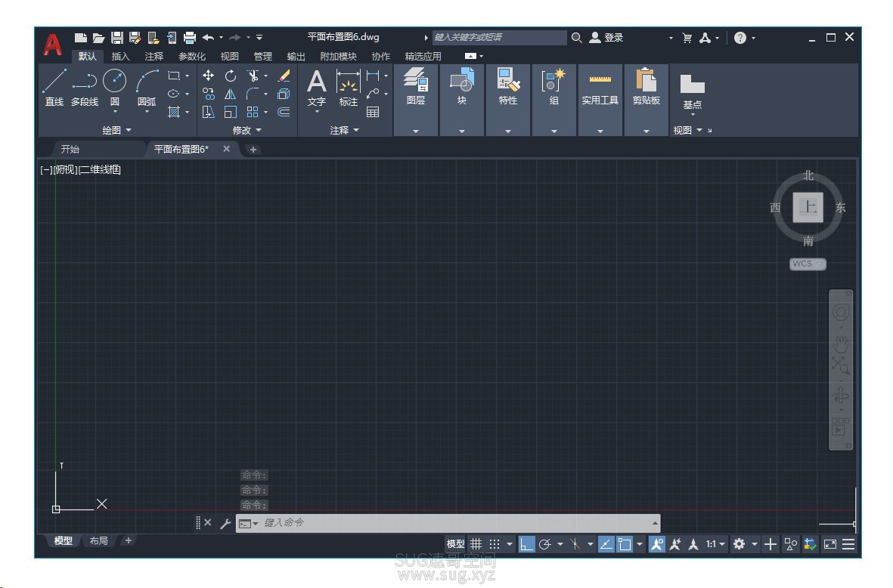Toggle ortho mode in status bar

click(526, 544)
